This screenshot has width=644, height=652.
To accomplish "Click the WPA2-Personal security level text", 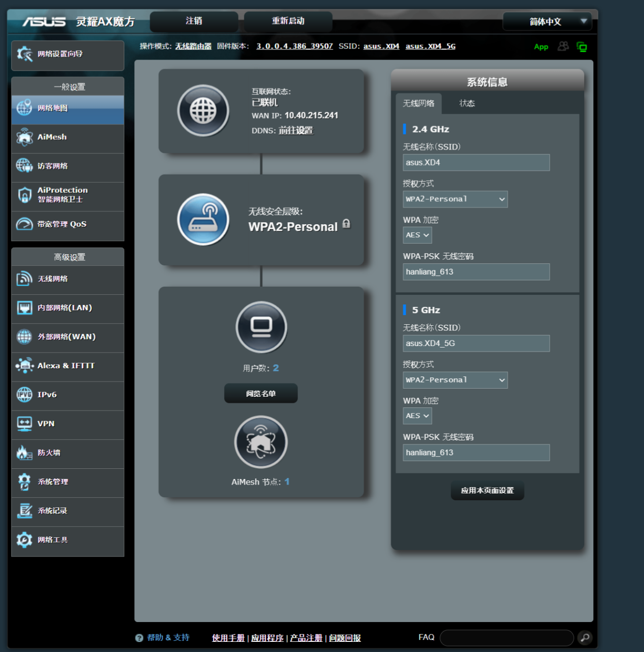I will [x=293, y=227].
